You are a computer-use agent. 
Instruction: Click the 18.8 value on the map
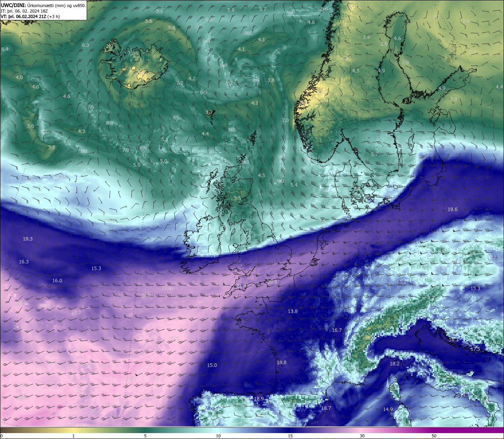coord(282,363)
